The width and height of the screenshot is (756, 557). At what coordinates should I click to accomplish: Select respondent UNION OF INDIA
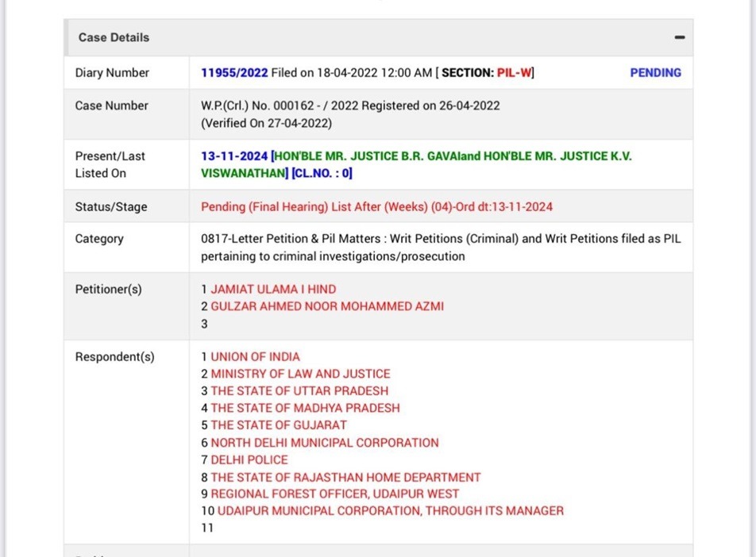click(x=255, y=356)
